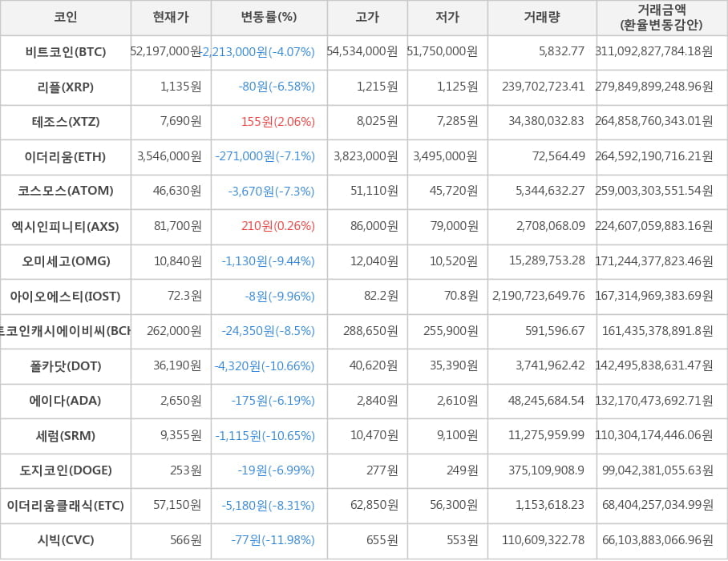Click the 저가 column header

tap(447, 17)
